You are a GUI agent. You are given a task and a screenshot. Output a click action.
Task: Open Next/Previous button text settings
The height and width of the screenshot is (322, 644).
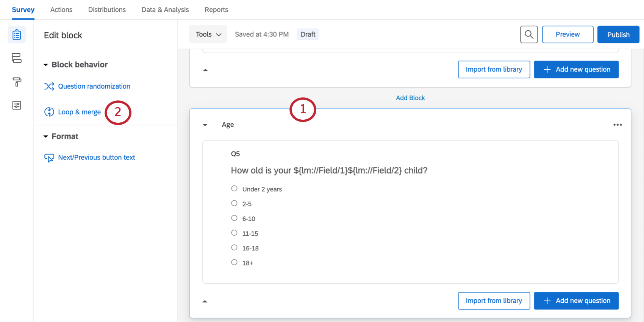pyautogui.click(x=97, y=158)
